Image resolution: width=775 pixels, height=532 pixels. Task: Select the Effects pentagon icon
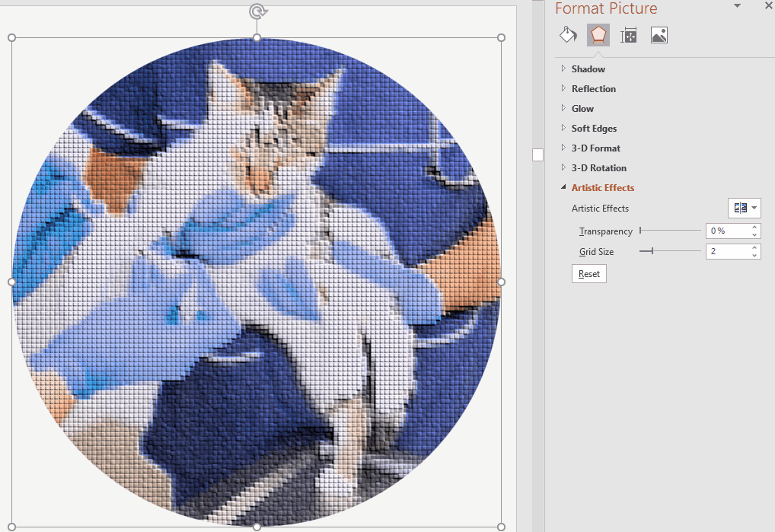coord(598,35)
